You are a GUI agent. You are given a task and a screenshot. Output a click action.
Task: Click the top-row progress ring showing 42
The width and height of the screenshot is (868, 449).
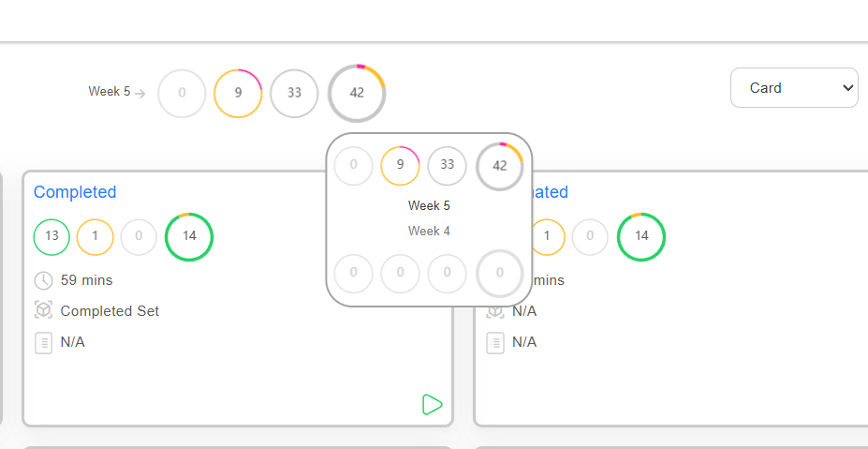coord(357,93)
